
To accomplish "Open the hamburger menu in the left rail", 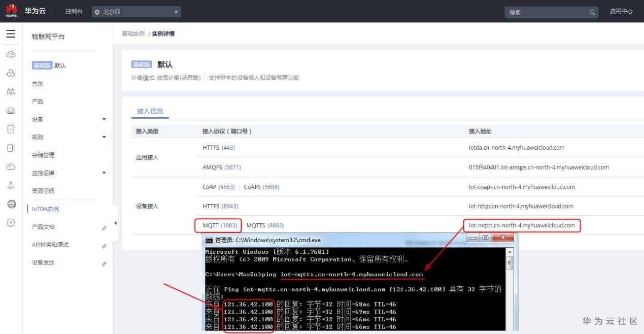I will coord(11,34).
